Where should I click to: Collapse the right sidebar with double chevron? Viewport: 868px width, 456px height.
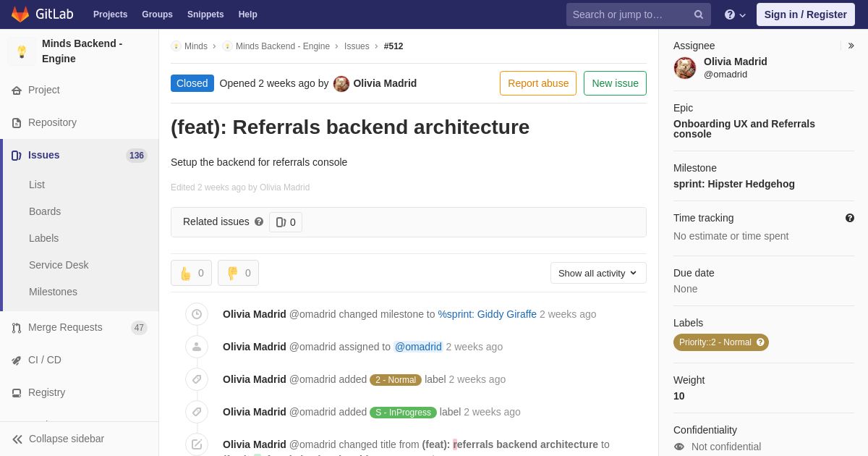pos(851,46)
